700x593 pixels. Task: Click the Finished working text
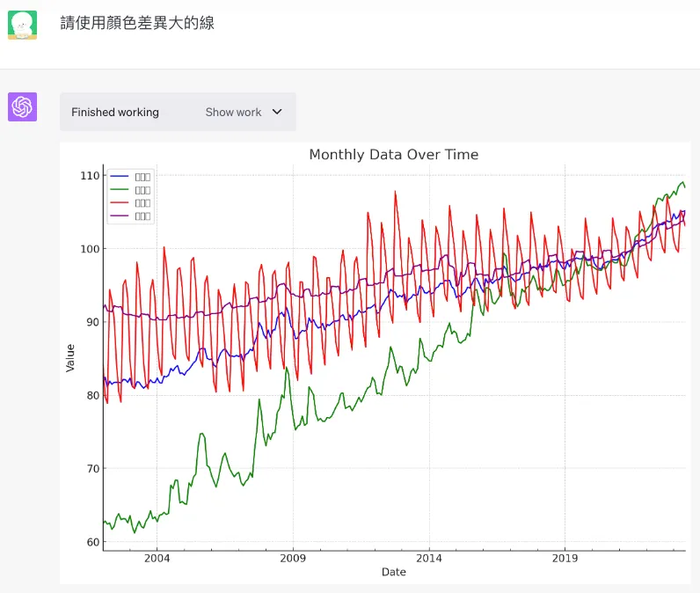[x=115, y=112]
